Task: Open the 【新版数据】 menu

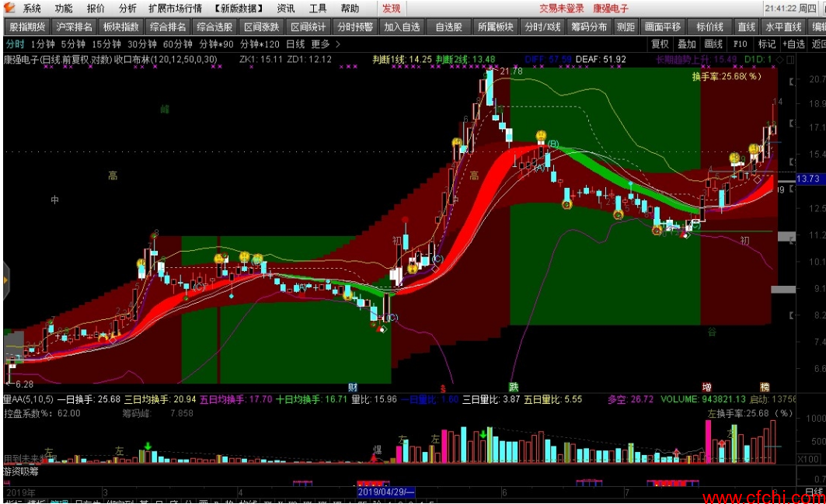Action: [239, 9]
